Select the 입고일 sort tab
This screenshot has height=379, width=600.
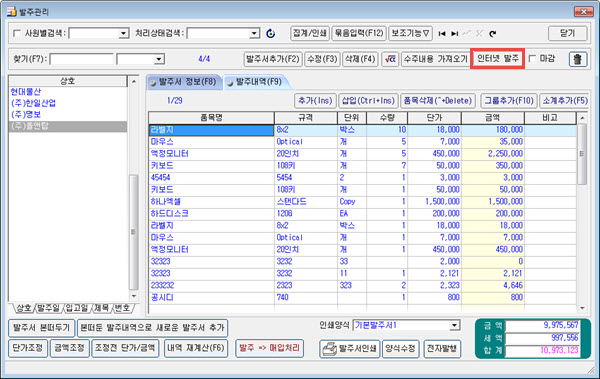[76, 308]
